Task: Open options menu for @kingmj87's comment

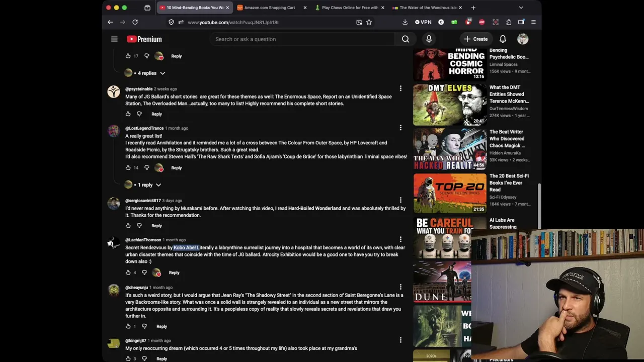Action: tap(400, 340)
